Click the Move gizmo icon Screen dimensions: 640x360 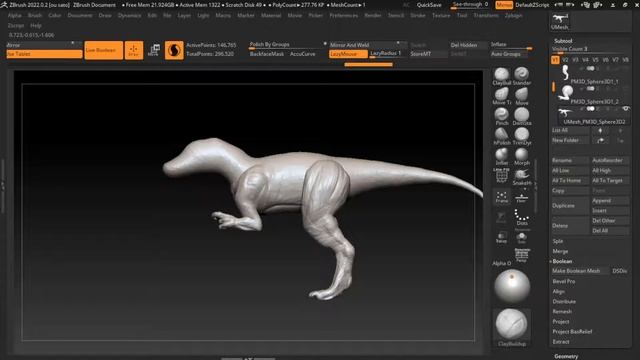point(154,50)
